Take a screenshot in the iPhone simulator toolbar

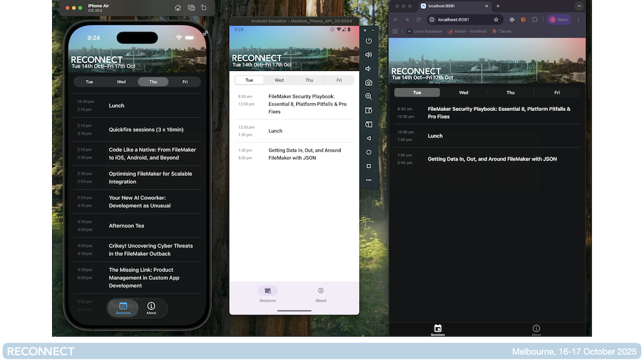tap(191, 8)
